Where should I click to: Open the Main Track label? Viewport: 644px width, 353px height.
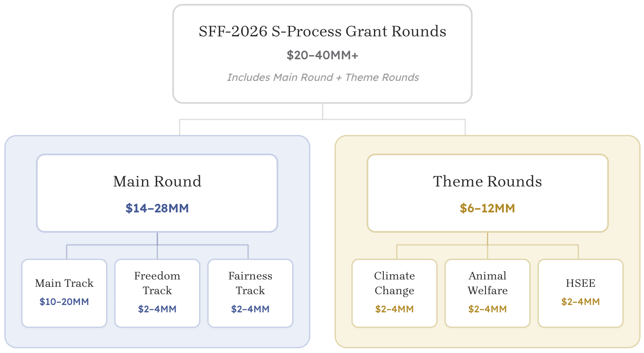coord(64,283)
